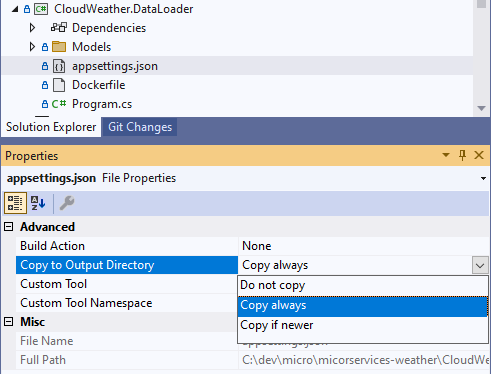This screenshot has height=374, width=491.
Task: Click the Dependencies icon
Action: 59,27
